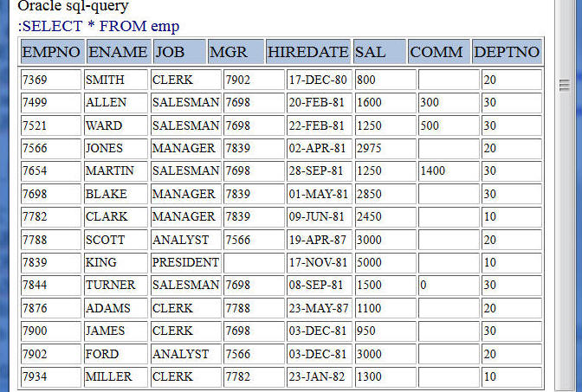Grab the vertical scrollbar thumb grip
582x392 pixels.
(x=565, y=86)
